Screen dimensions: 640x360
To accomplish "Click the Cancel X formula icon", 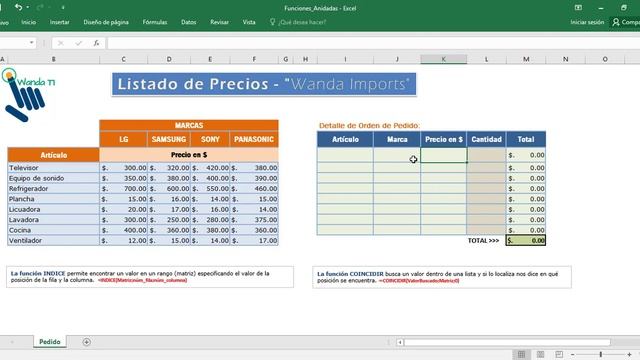I will tap(60, 43).
